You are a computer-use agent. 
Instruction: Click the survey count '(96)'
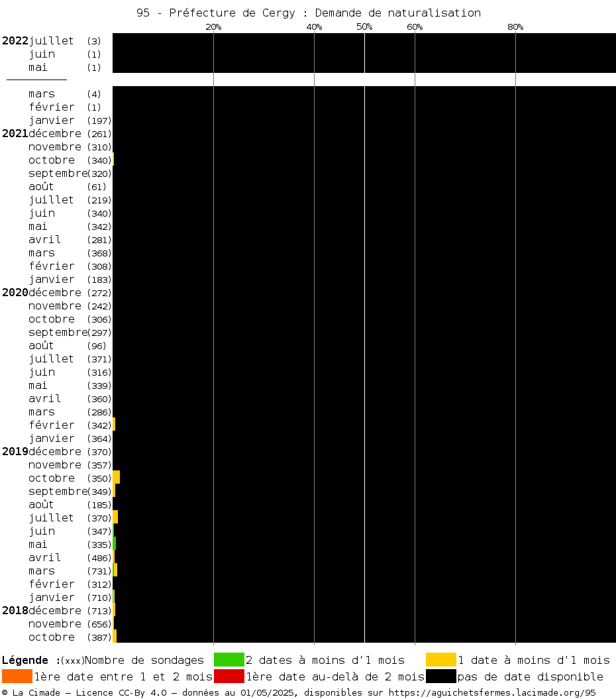point(97,346)
